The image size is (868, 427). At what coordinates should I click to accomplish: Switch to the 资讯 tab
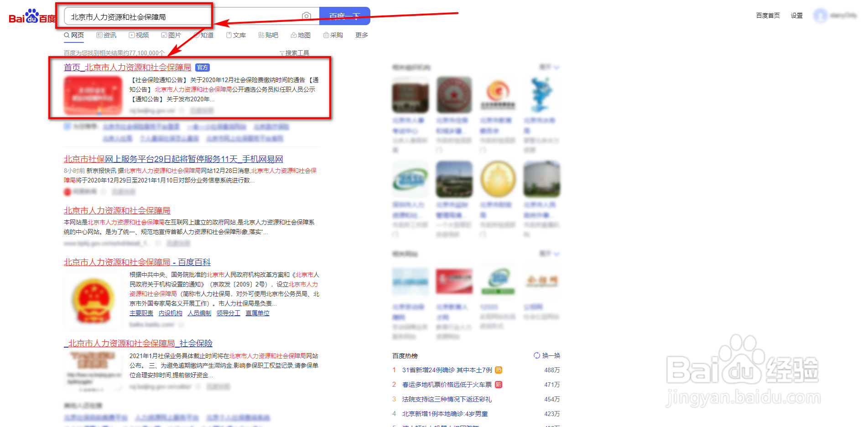tap(106, 35)
